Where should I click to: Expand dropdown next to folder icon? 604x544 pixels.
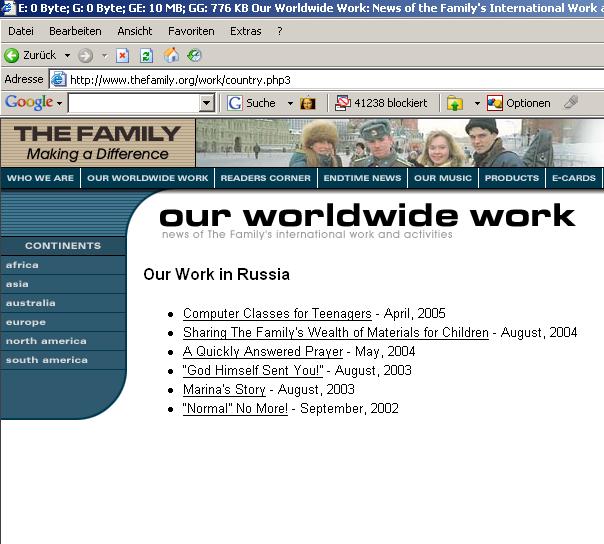click(x=477, y=103)
